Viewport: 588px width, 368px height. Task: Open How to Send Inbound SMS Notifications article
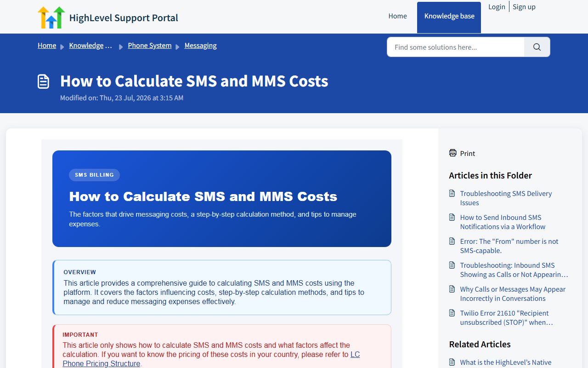point(503,222)
